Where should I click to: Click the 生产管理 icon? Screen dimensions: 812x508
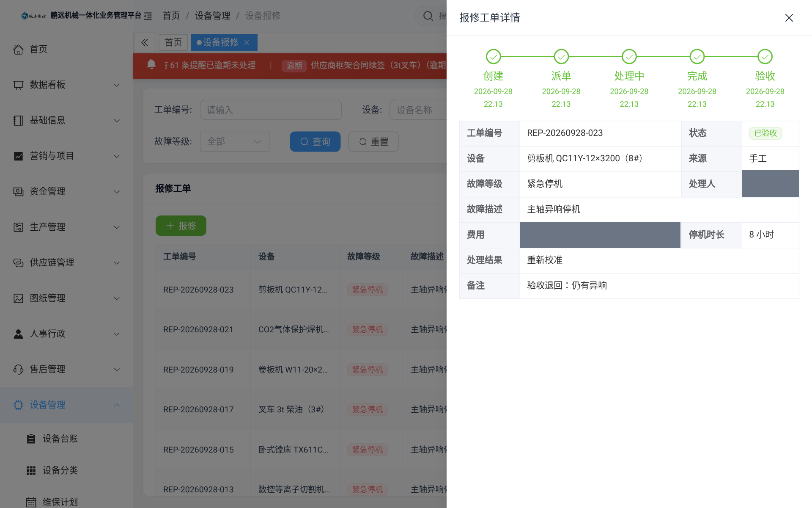click(18, 227)
